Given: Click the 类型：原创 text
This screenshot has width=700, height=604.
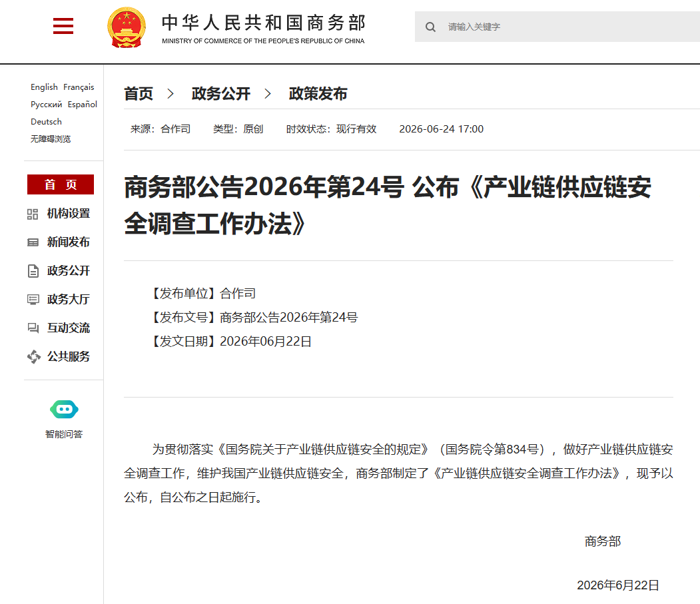Looking at the screenshot, I should [238, 129].
